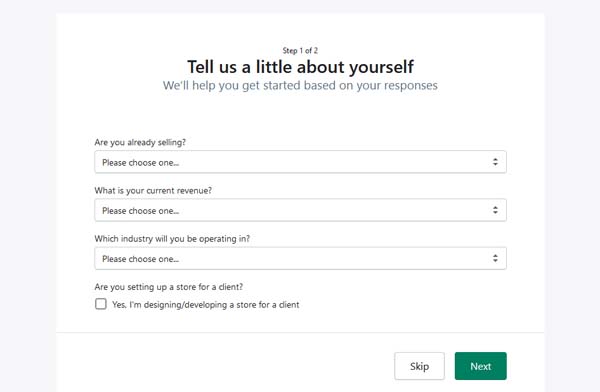Screen dimensions: 600x392
Task: Check the designing/developing store for client checkbox
Action: (x=101, y=304)
